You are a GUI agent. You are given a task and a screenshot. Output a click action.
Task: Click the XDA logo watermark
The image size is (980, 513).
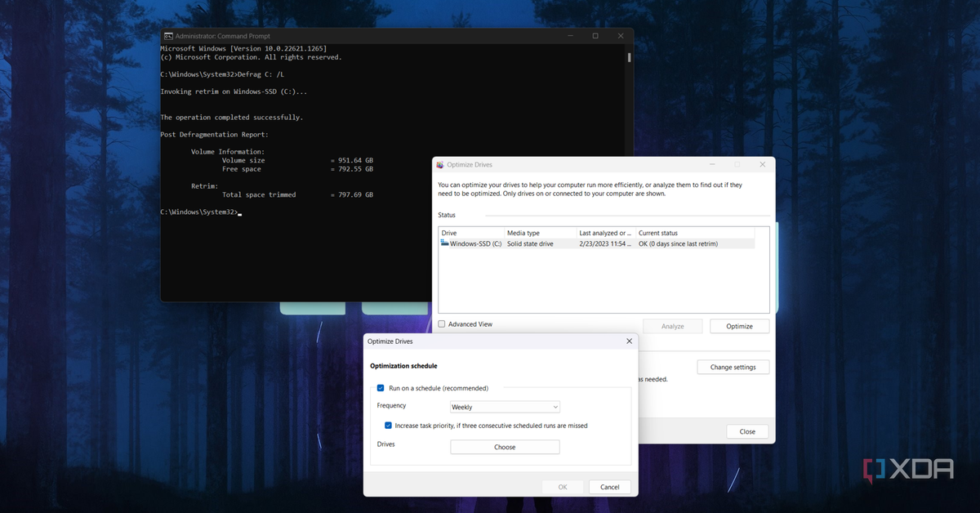pyautogui.click(x=908, y=469)
